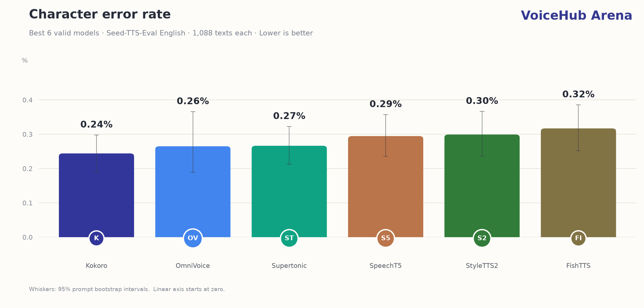
Task: Select the Supertonic ST badge icon
Action: coord(289,238)
